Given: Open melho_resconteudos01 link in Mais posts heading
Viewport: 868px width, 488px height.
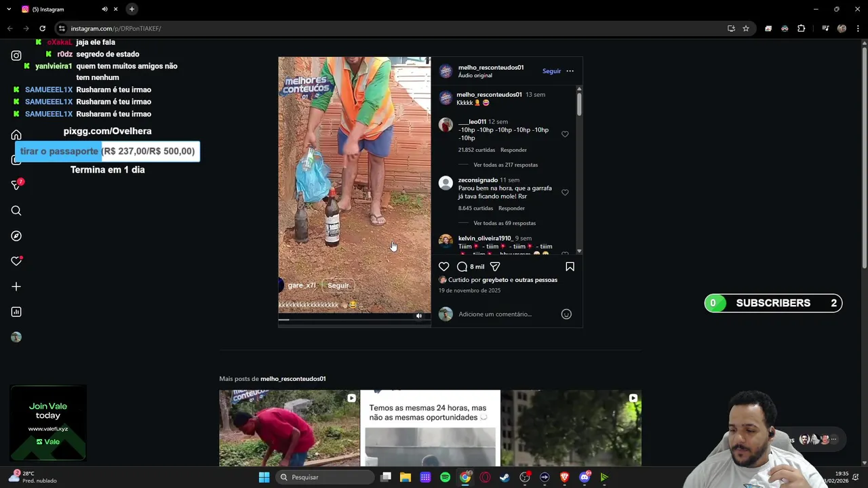Looking at the screenshot, I should (x=293, y=379).
